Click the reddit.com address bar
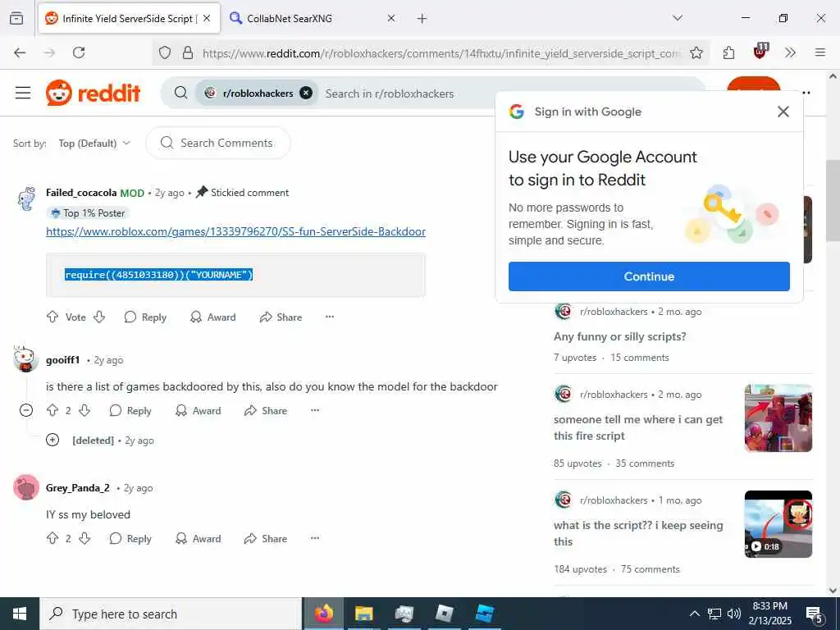This screenshot has height=630, width=840. click(441, 53)
